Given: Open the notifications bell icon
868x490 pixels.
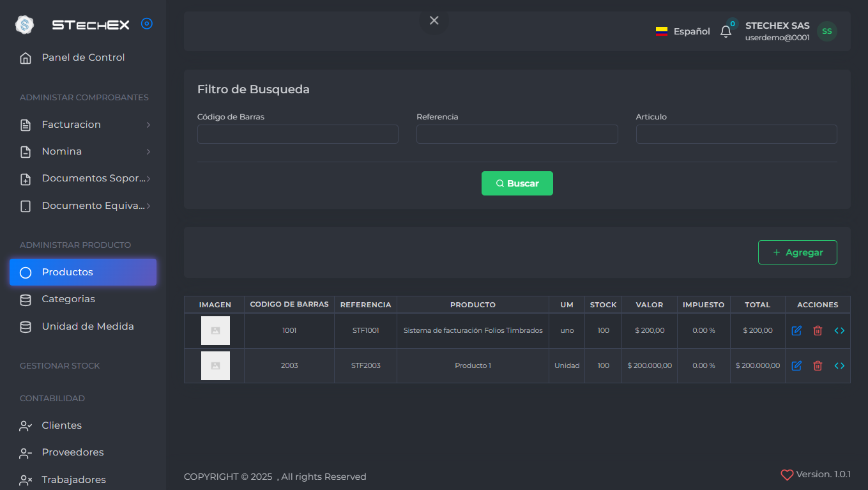Looking at the screenshot, I should coord(726,31).
